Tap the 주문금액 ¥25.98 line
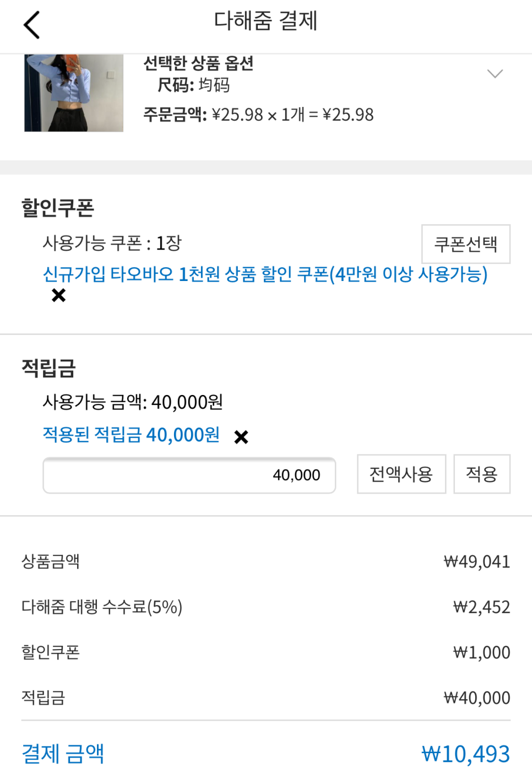 tap(258, 115)
